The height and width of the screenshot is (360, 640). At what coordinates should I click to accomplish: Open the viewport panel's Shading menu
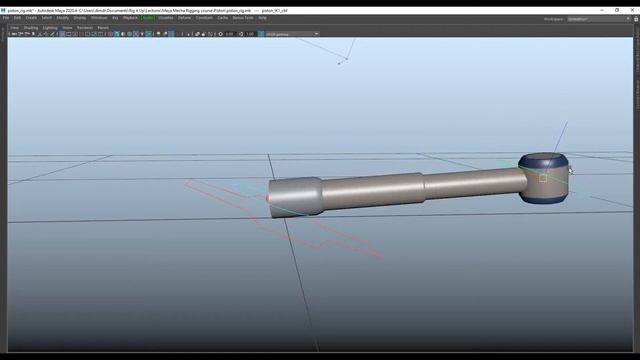(x=31, y=28)
